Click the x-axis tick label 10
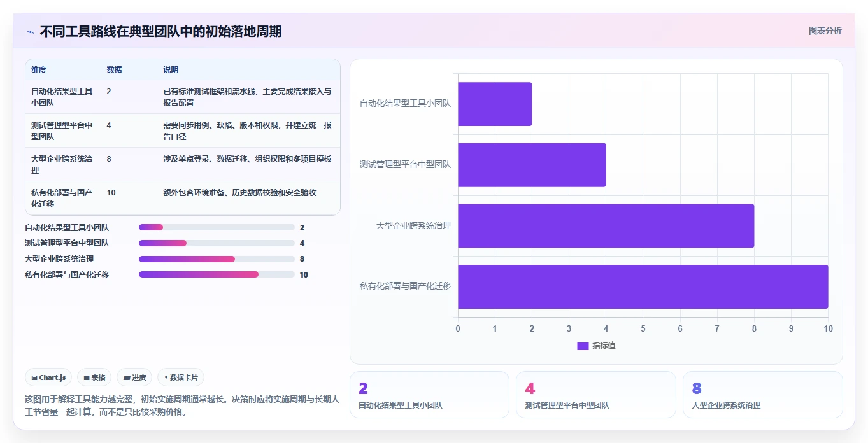 point(828,328)
